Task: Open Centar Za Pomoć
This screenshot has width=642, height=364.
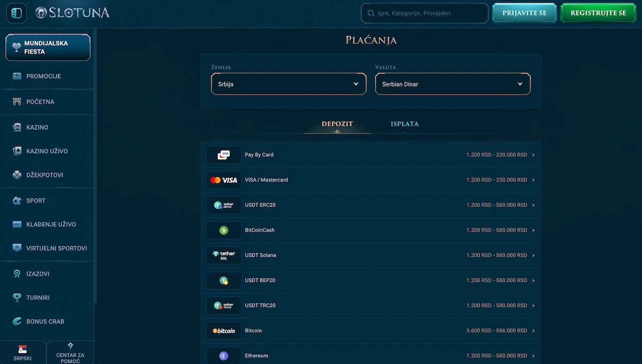Action: 70,353
